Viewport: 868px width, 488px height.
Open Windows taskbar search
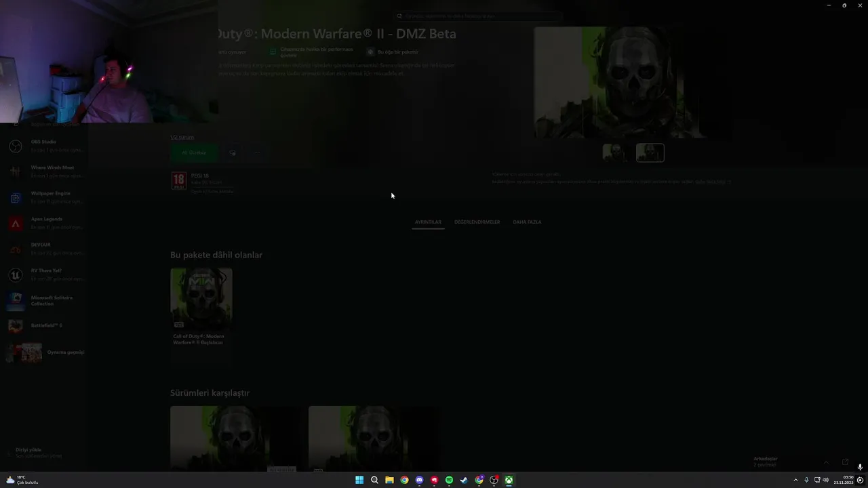[x=374, y=480]
